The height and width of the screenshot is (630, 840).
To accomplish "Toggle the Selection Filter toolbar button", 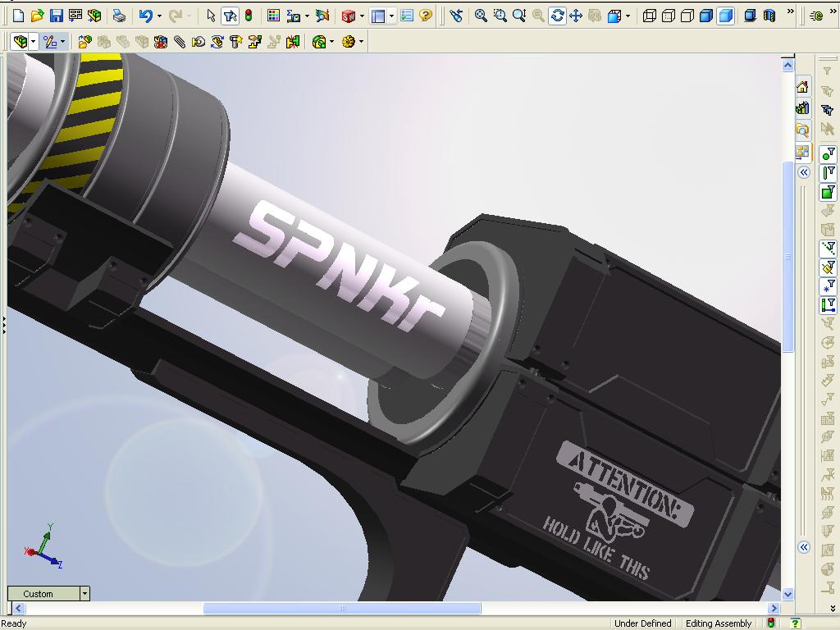I will click(230, 16).
